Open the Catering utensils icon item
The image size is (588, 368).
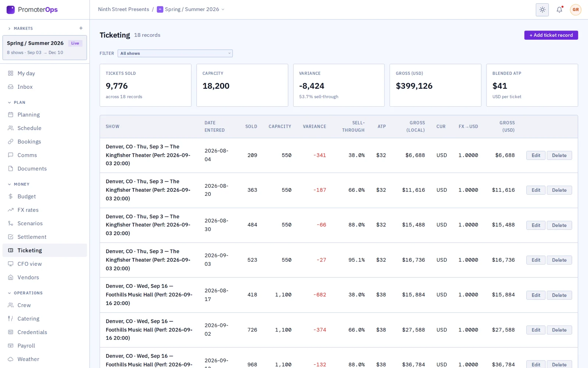point(11,319)
